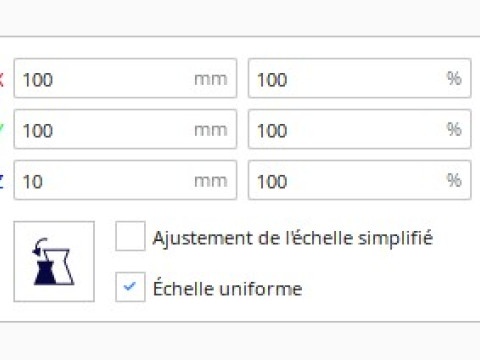This screenshot has width=480, height=360.
Task: Click the mm unit in Z row
Action: point(211,181)
